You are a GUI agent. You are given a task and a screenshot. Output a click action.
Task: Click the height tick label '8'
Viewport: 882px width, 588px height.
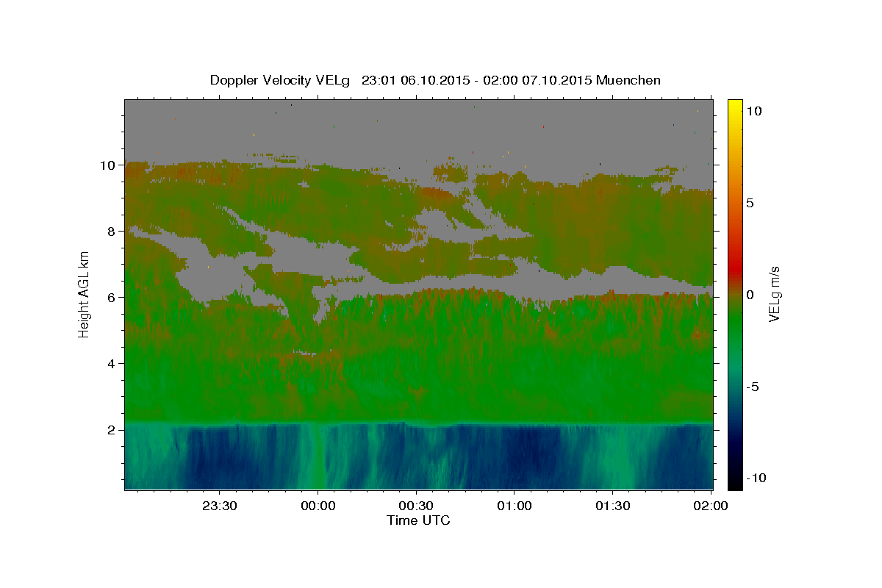(x=112, y=232)
